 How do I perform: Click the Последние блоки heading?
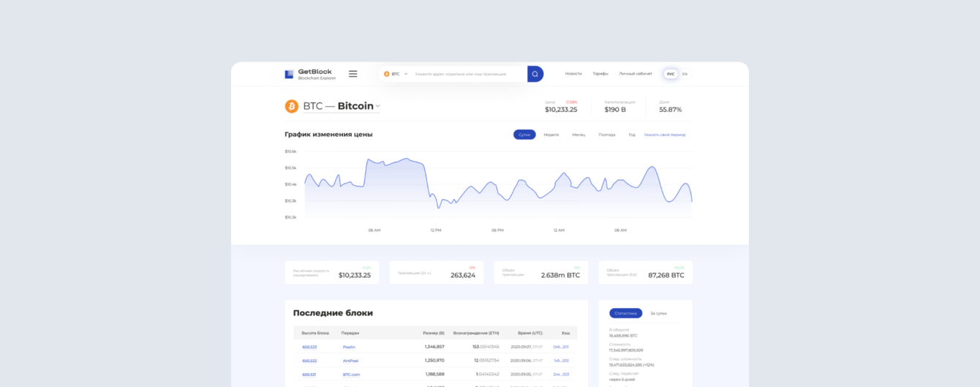click(333, 313)
